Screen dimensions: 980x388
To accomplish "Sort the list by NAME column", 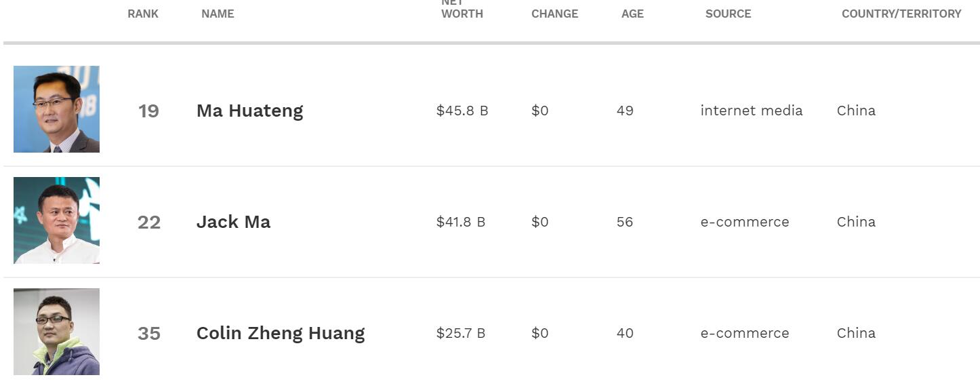I will [x=218, y=14].
